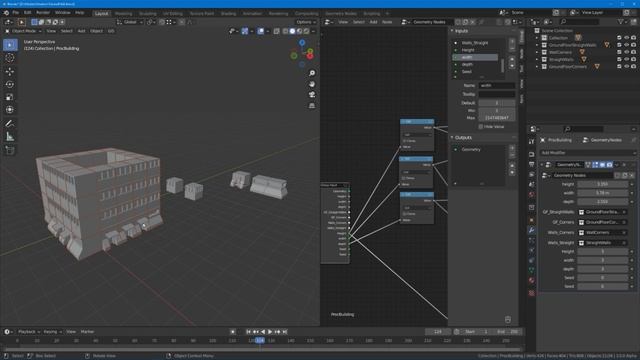Select the Measure tool
This screenshot has height=360, width=640.
tap(10, 137)
